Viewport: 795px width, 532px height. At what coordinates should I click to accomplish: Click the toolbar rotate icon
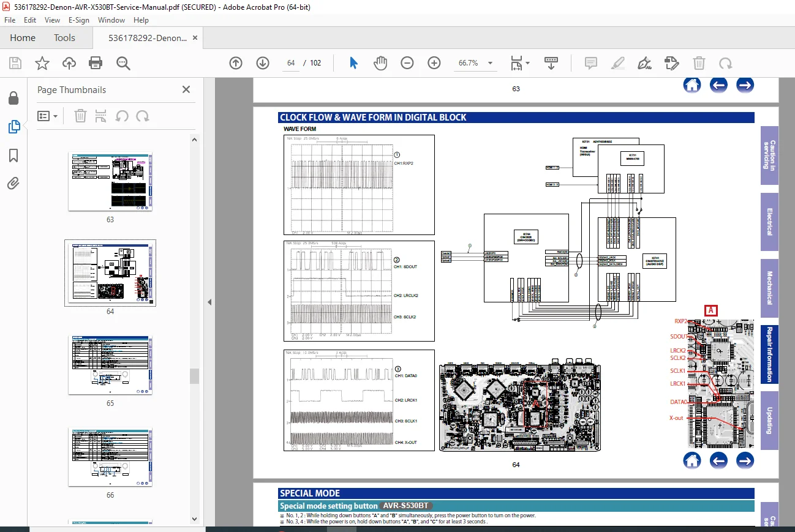726,63
